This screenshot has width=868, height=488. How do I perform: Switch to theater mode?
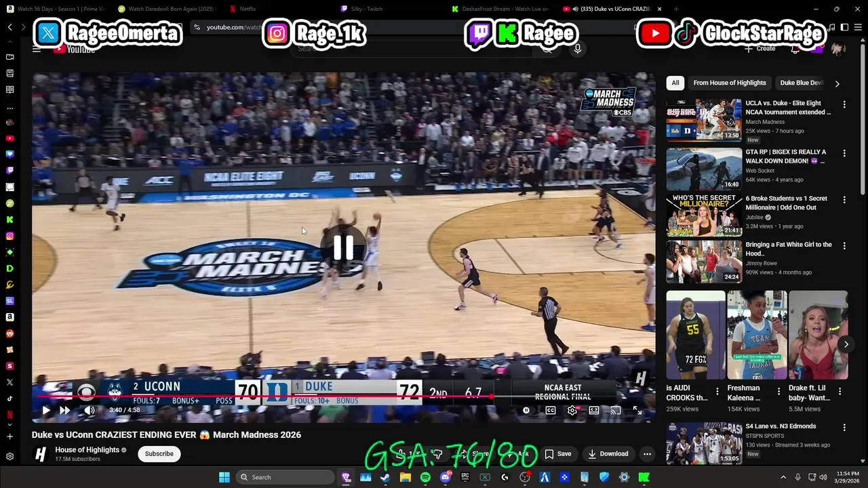click(x=594, y=410)
